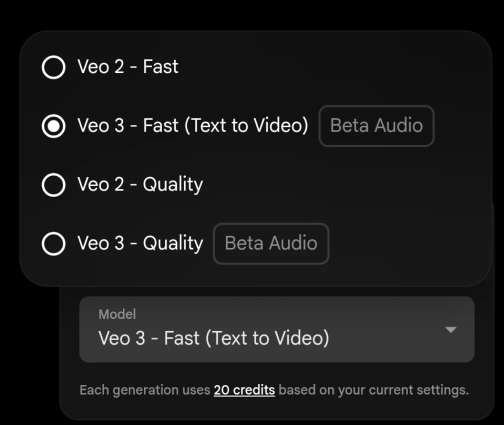Pick 'Veo 3 - Fast (Text to Video)' option text
This screenshot has height=425, width=504.
click(192, 126)
